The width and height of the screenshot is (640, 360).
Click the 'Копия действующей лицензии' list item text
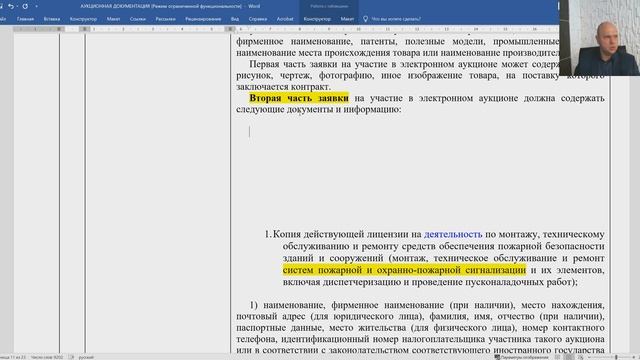pos(347,234)
